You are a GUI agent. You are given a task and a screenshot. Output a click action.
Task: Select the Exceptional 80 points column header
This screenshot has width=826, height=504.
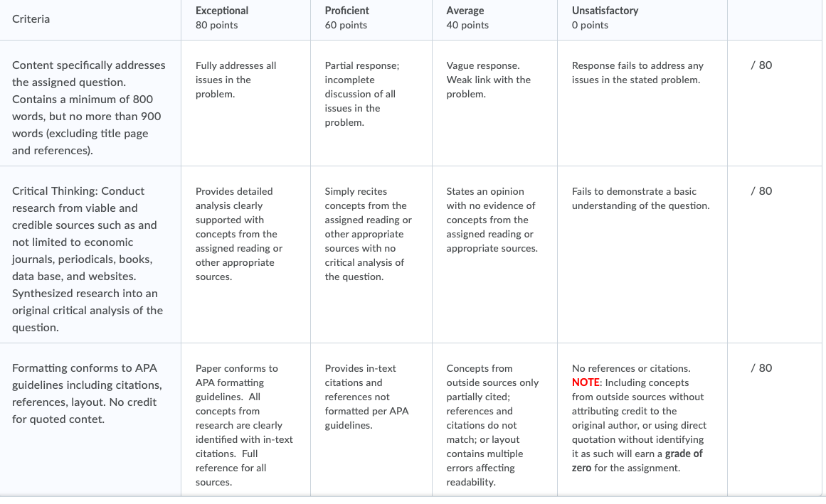coord(245,18)
